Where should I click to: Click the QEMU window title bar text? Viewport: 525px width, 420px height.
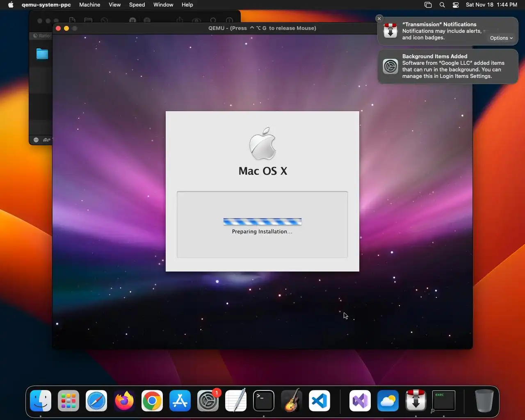coord(262,28)
